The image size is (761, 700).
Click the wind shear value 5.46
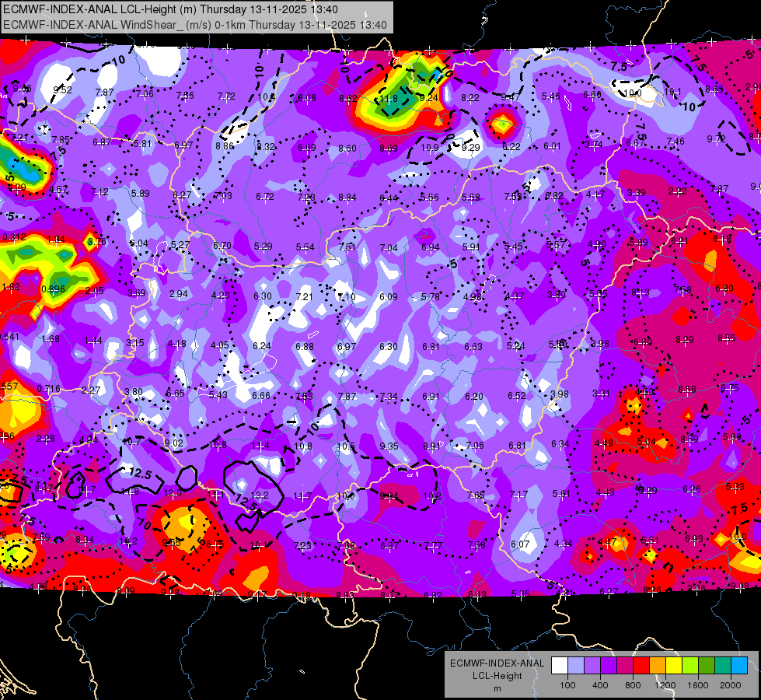point(551,96)
